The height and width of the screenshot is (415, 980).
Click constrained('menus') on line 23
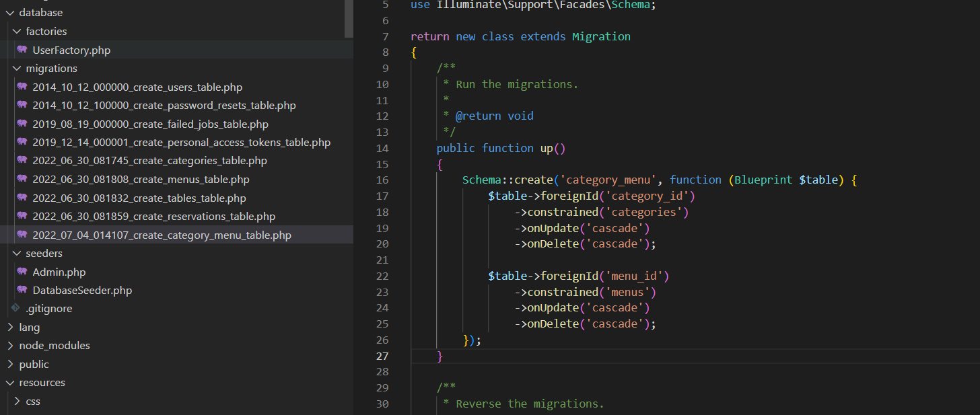pos(592,292)
